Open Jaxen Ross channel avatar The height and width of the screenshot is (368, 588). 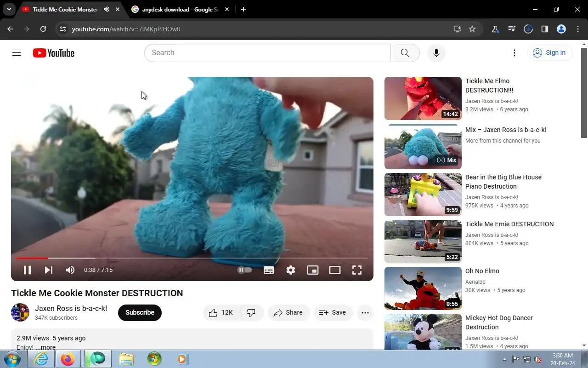[20, 312]
